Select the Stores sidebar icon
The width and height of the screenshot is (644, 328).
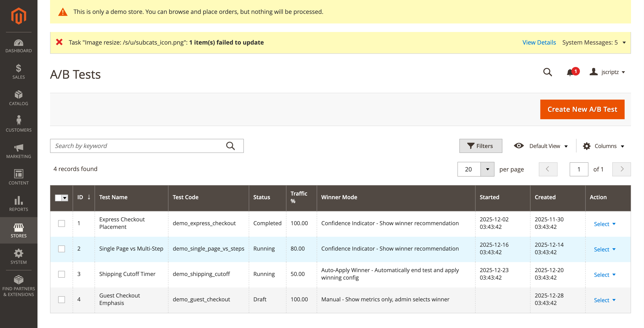pyautogui.click(x=19, y=229)
